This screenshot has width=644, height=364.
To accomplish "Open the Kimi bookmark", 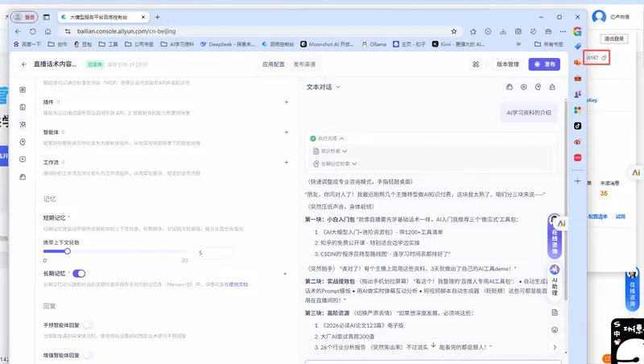I will click(x=458, y=44).
